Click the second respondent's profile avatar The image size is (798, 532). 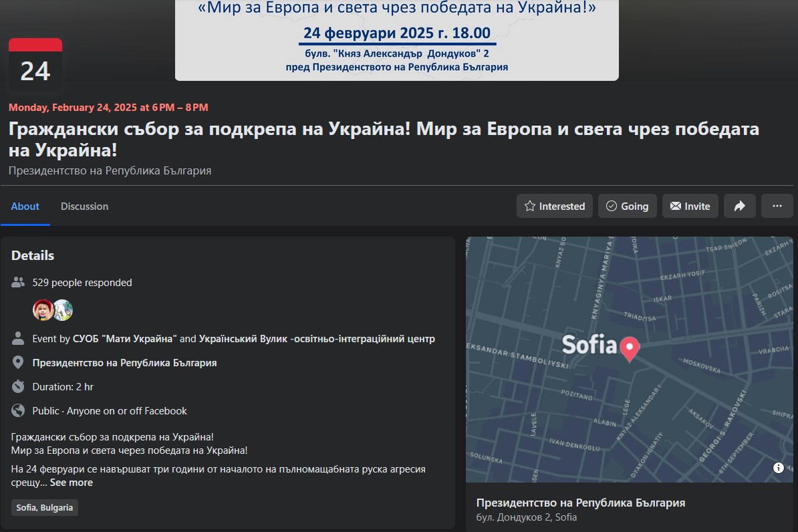pos(63,310)
